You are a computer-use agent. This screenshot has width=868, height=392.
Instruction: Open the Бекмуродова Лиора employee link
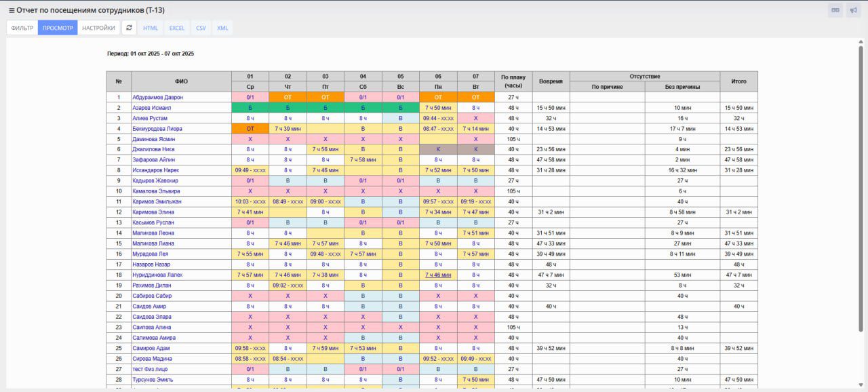(157, 128)
